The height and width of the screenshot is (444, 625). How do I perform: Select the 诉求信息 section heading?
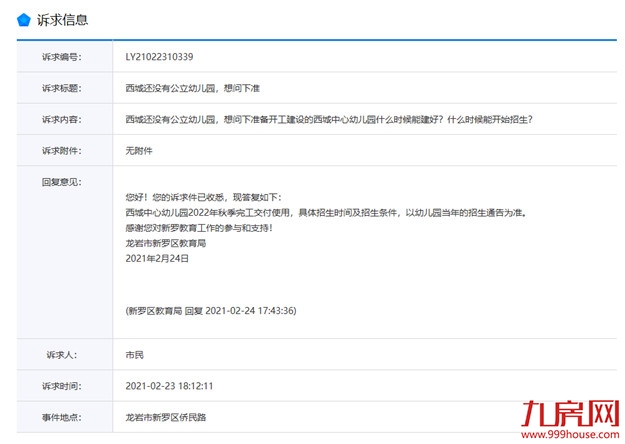pos(63,20)
